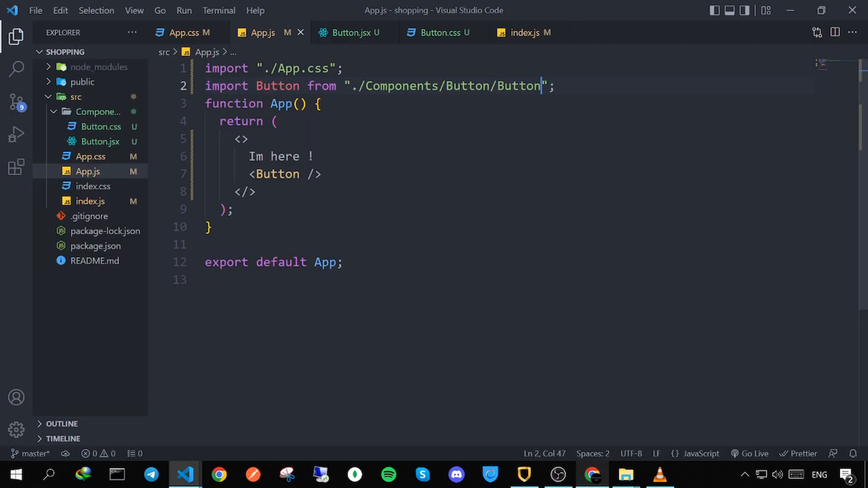Open .gitignore in the explorer
The height and width of the screenshot is (488, 868).
89,216
